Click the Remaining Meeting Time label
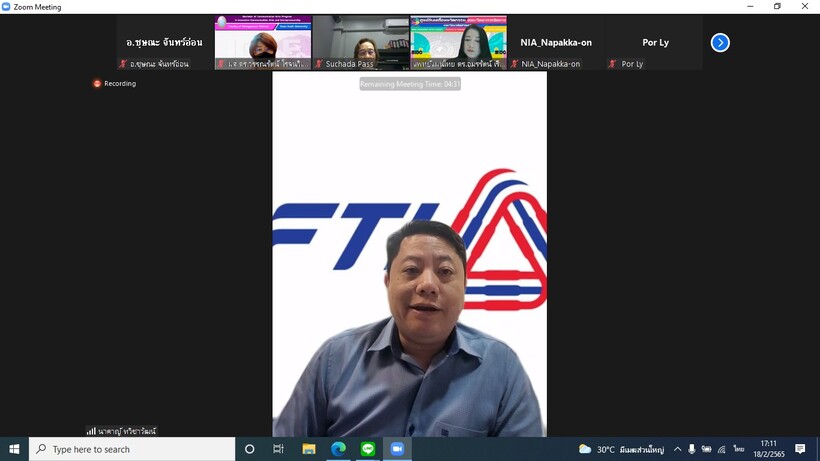The width and height of the screenshot is (820, 461). coord(410,84)
